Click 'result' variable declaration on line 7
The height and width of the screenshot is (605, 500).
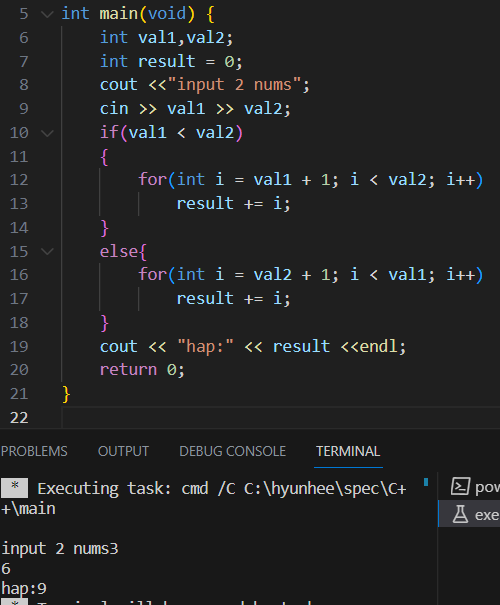pyautogui.click(x=167, y=61)
